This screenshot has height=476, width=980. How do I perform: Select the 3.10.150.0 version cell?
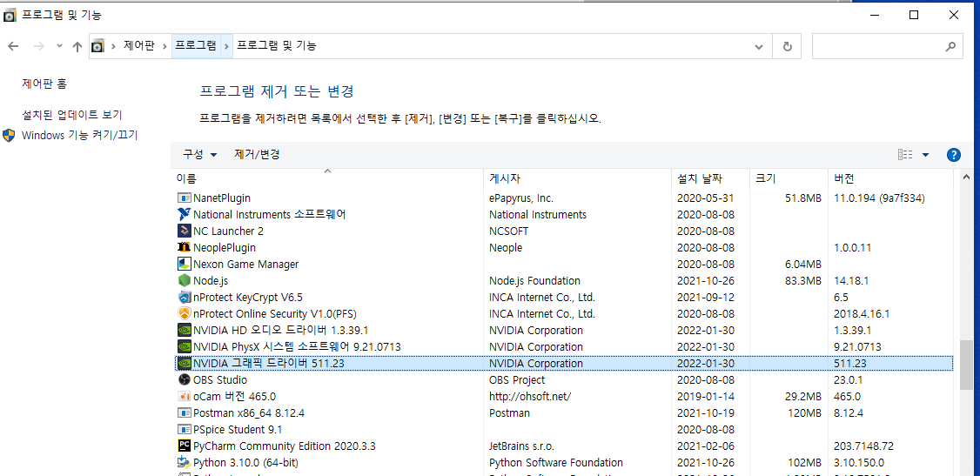pyautogui.click(x=859, y=463)
